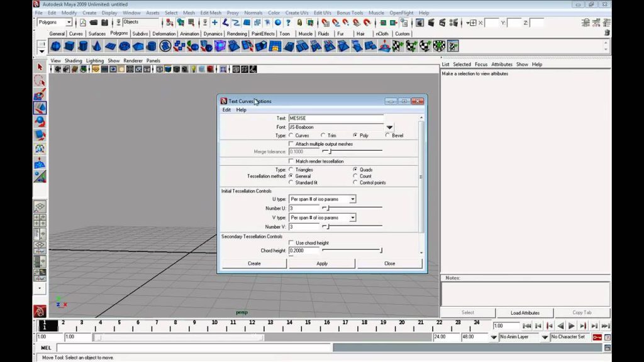Activate the Scale tool
This screenshot has width=644, height=362.
40,135
